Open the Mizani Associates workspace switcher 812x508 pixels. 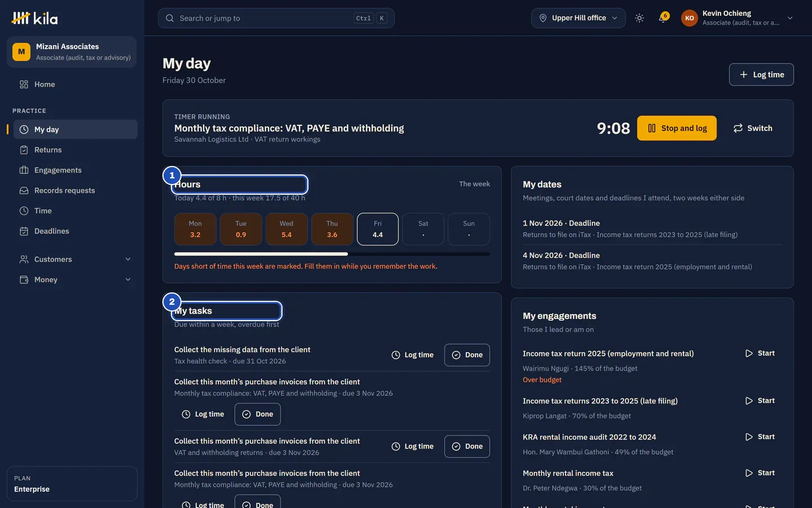click(72, 52)
